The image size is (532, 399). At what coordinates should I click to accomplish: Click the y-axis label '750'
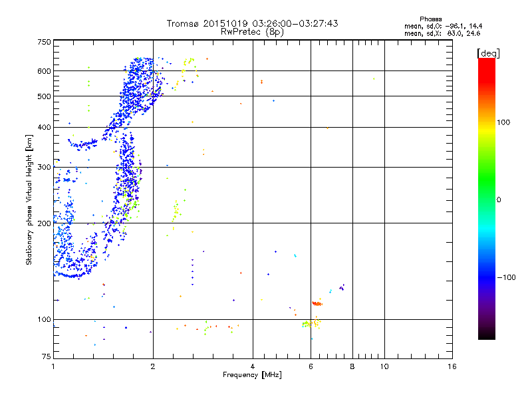(x=44, y=42)
